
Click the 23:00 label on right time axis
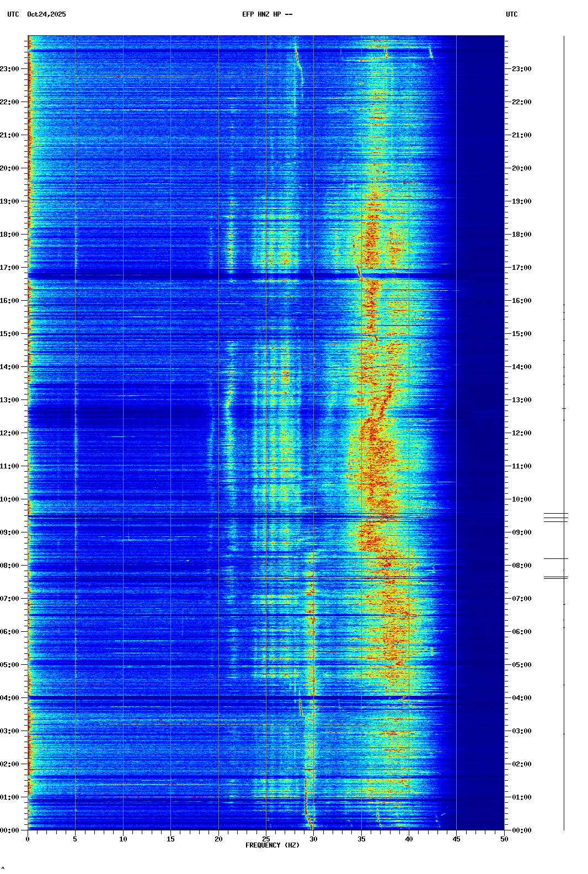point(521,69)
